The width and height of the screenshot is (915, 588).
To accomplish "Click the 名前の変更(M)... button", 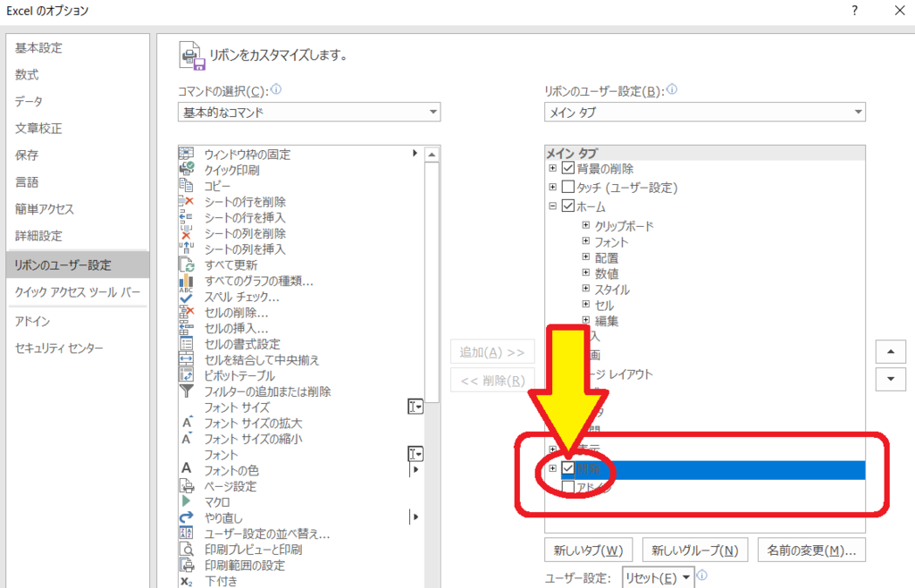I will point(811,550).
